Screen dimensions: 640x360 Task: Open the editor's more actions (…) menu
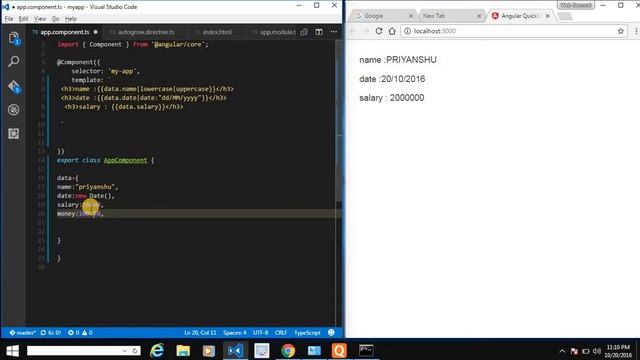click(334, 32)
